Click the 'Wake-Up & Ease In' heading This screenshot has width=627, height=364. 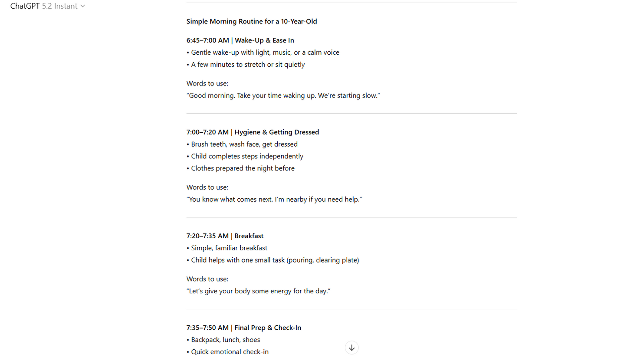[264, 40]
